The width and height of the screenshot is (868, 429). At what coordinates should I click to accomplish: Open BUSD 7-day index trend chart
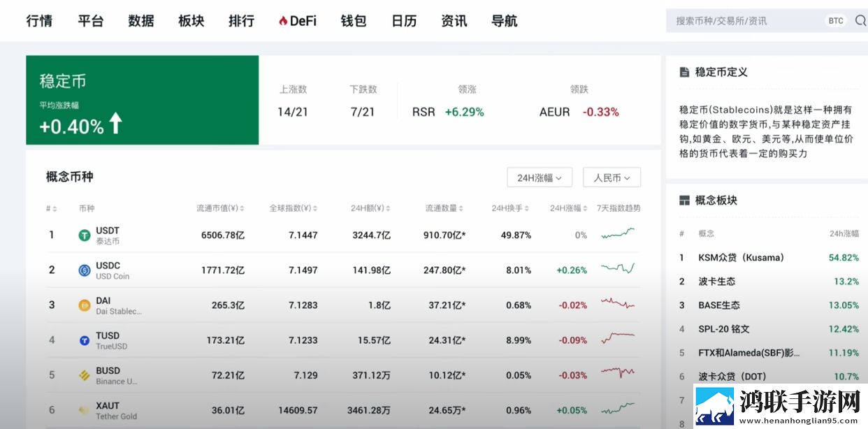618,372
